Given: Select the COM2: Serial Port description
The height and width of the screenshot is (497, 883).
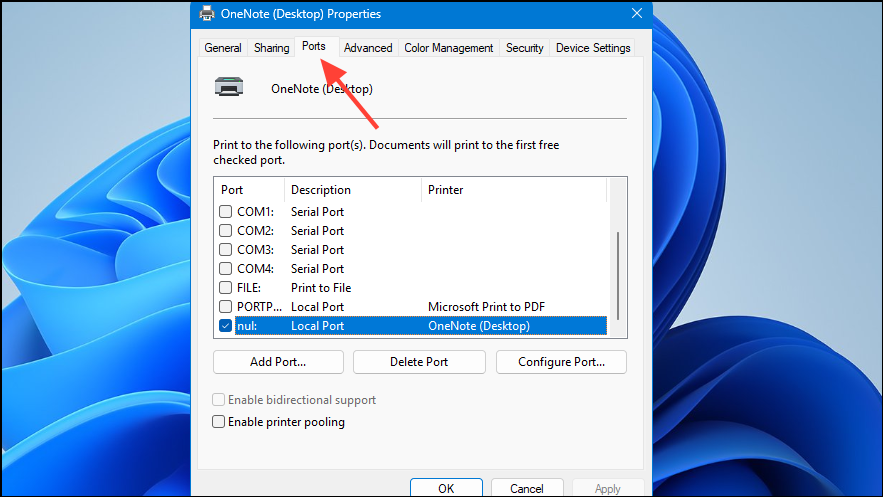Looking at the screenshot, I should (317, 231).
